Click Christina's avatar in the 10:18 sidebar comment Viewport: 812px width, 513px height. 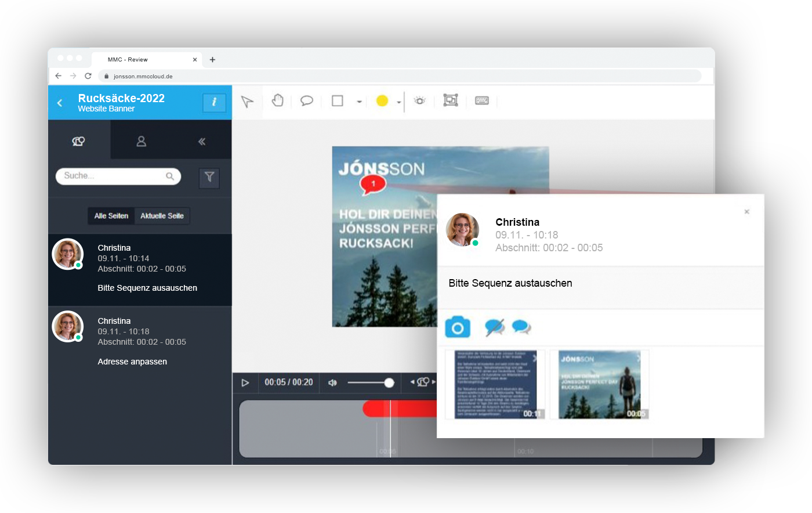tap(68, 326)
